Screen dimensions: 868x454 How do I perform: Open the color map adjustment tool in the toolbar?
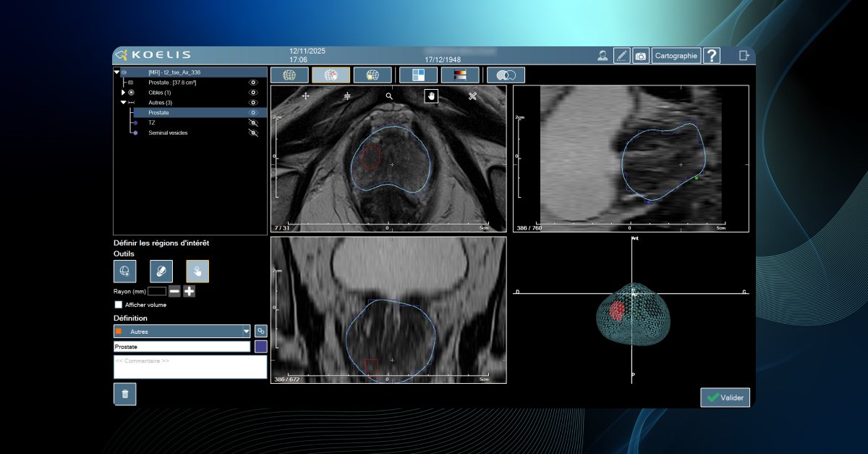pyautogui.click(x=459, y=75)
